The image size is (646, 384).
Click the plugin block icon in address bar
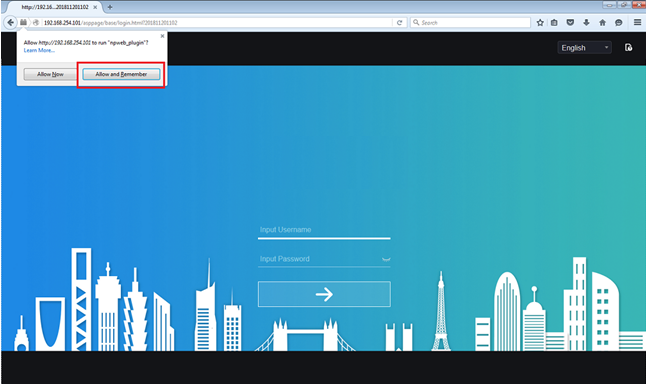pyautogui.click(x=23, y=22)
